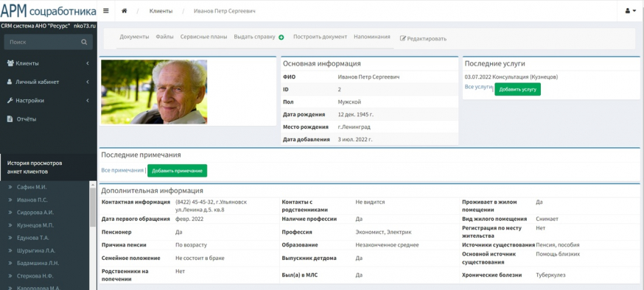Image resolution: width=644 pixels, height=290 pixels.
Task: Click marital status Не состоит в браке
Action: [x=200, y=258]
